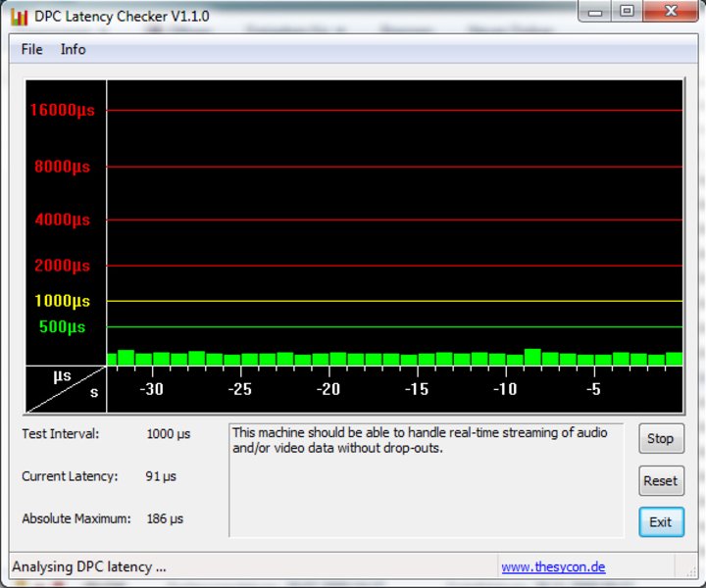Click the window resize grip corner
Image resolution: width=706 pixels, height=588 pixels.
(x=690, y=571)
